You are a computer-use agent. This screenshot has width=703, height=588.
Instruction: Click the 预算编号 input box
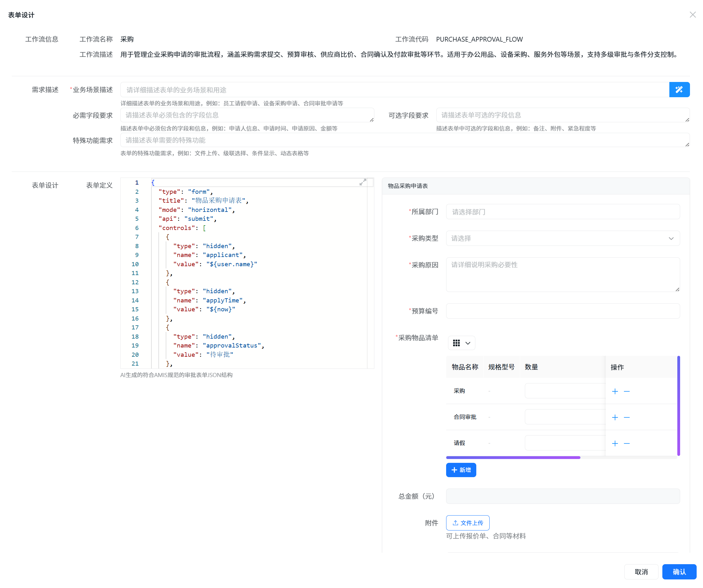point(562,311)
